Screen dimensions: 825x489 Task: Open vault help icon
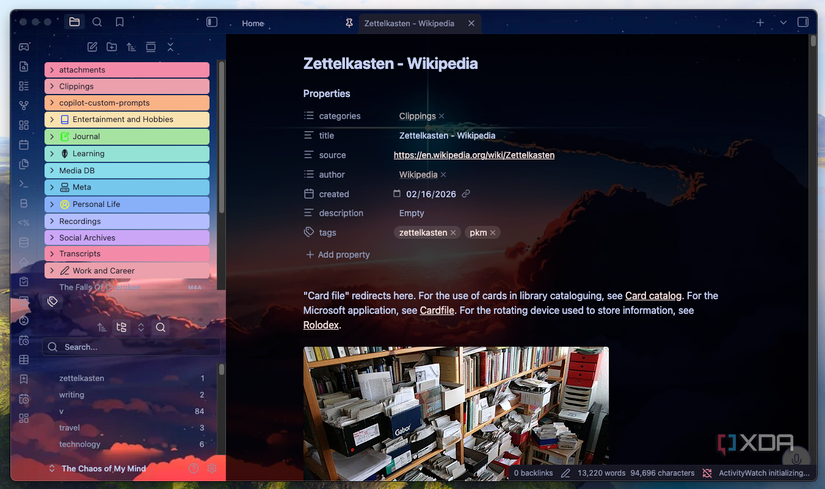[194, 468]
